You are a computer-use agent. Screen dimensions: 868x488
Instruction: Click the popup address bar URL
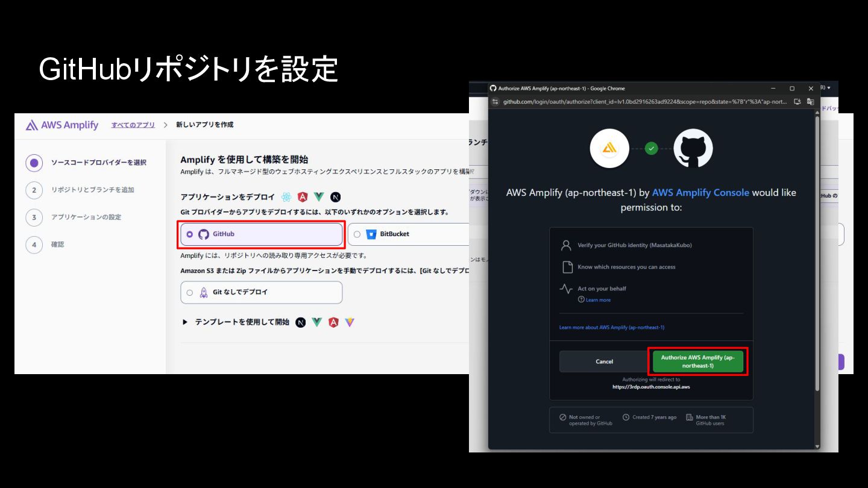tap(645, 102)
